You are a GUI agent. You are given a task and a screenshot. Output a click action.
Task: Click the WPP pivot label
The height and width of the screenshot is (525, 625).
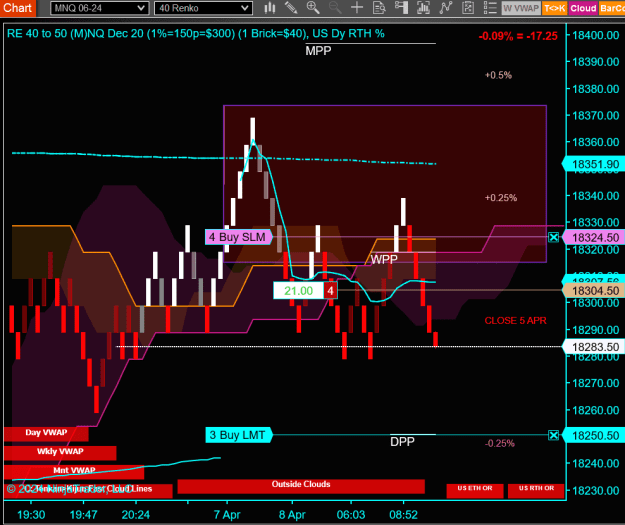pos(384,260)
